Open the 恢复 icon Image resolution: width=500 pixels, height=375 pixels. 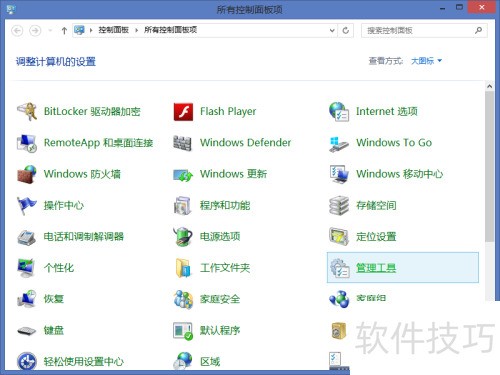click(x=27, y=299)
